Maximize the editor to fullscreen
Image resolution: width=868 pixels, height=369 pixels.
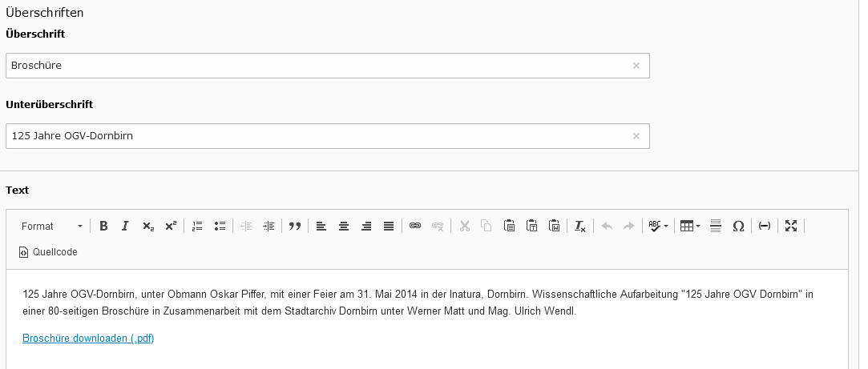pos(791,227)
